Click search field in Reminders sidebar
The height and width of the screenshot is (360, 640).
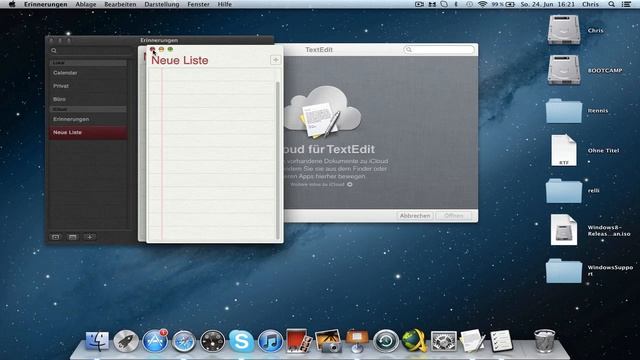90,51
